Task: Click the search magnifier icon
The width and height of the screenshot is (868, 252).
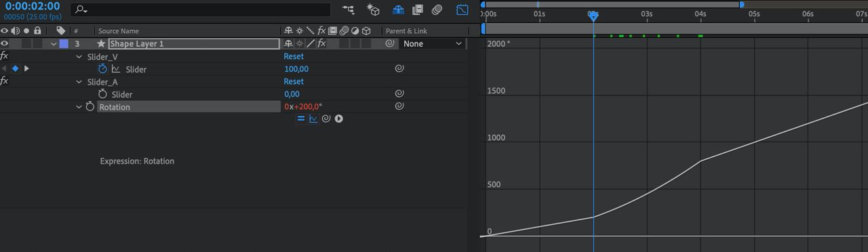Action: pyautogui.click(x=80, y=9)
